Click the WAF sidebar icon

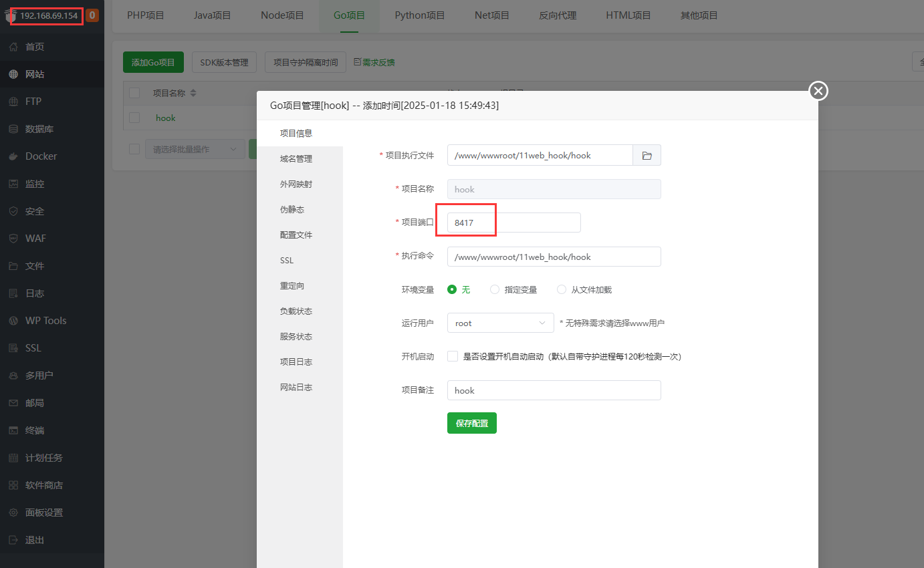click(13, 239)
